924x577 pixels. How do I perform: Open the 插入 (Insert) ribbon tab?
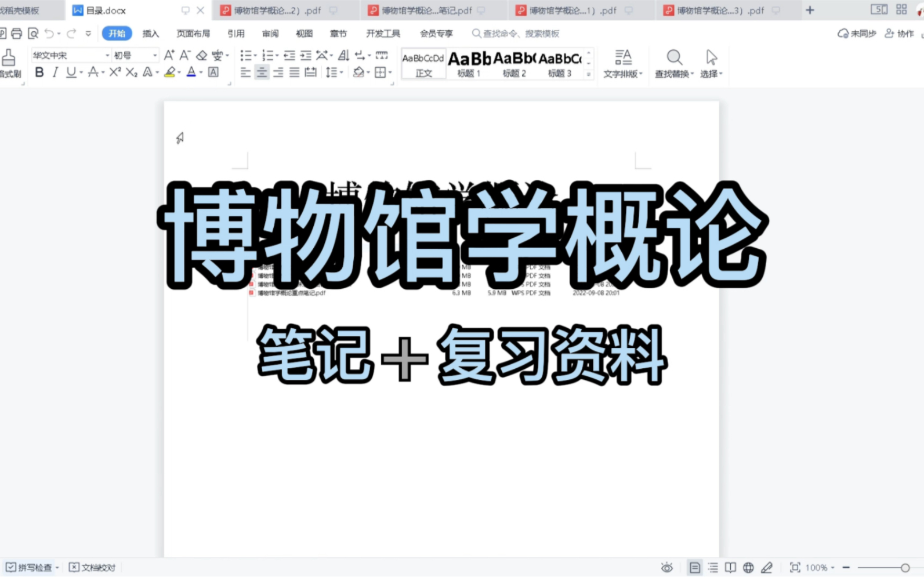pos(151,34)
